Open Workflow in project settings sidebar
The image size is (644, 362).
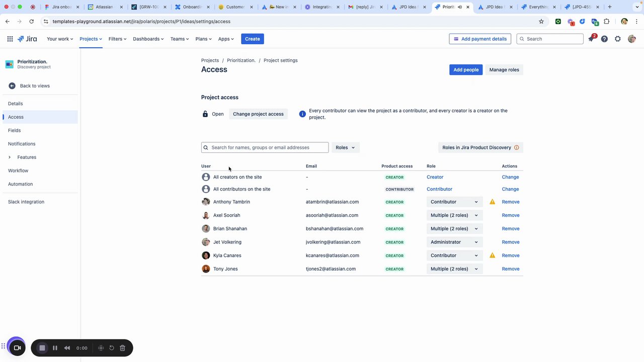coord(39,171)
